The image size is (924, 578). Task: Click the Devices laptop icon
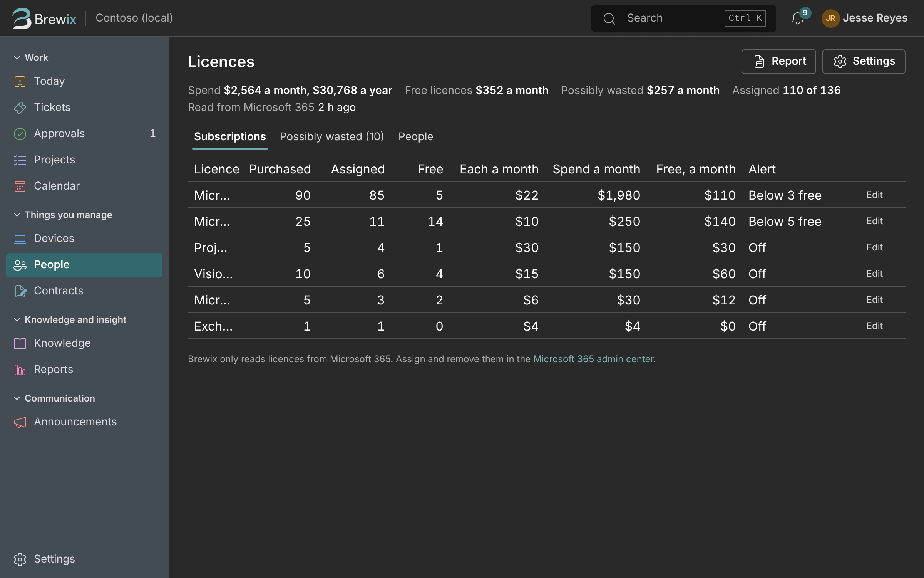pos(20,239)
